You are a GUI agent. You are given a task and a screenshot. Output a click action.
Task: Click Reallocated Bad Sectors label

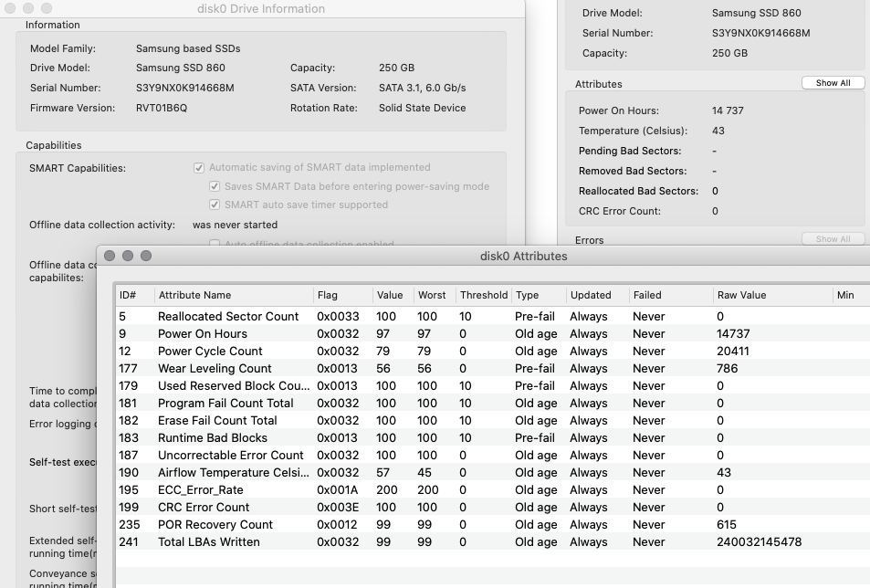(638, 191)
